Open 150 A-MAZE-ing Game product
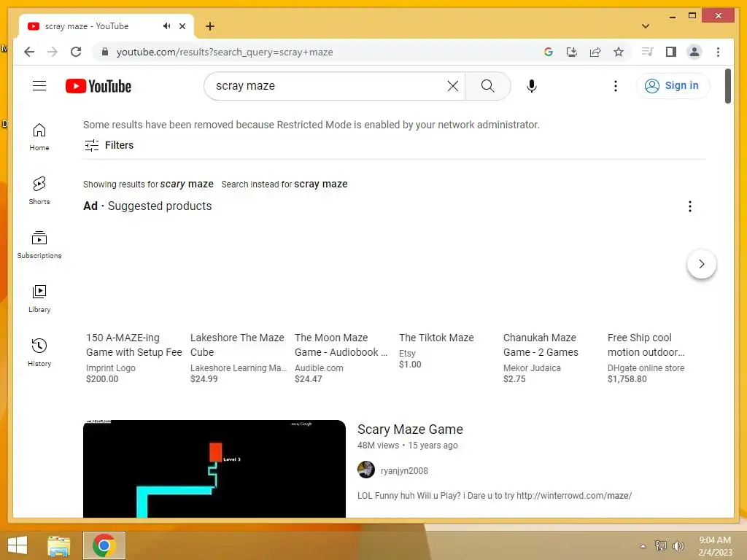This screenshot has width=747, height=560. [134, 345]
